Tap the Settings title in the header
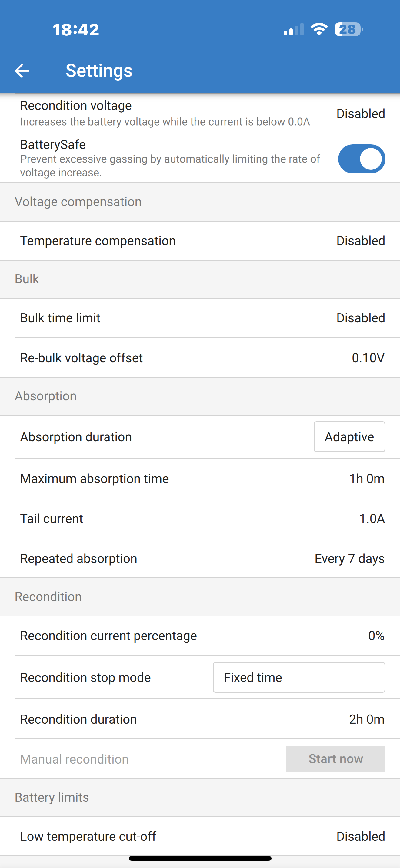The height and width of the screenshot is (868, 400). click(x=99, y=71)
